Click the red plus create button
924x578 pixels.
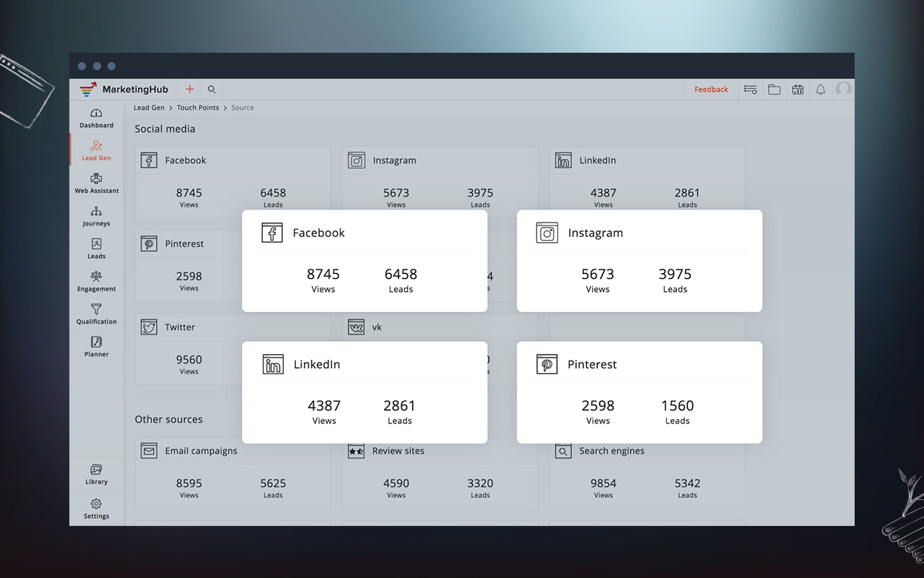[190, 90]
